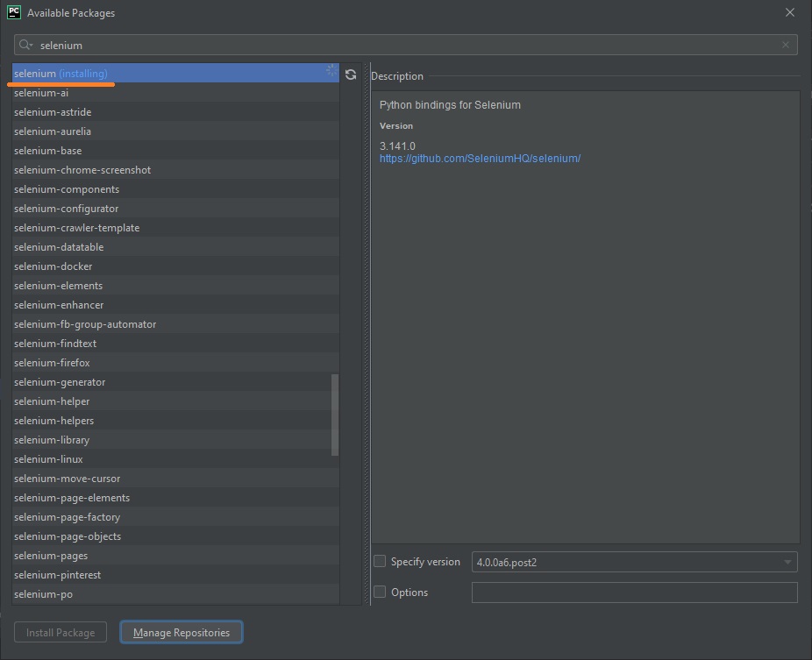The height and width of the screenshot is (660, 812).
Task: Select selenium-chrome-screenshot package
Action: 175,170
